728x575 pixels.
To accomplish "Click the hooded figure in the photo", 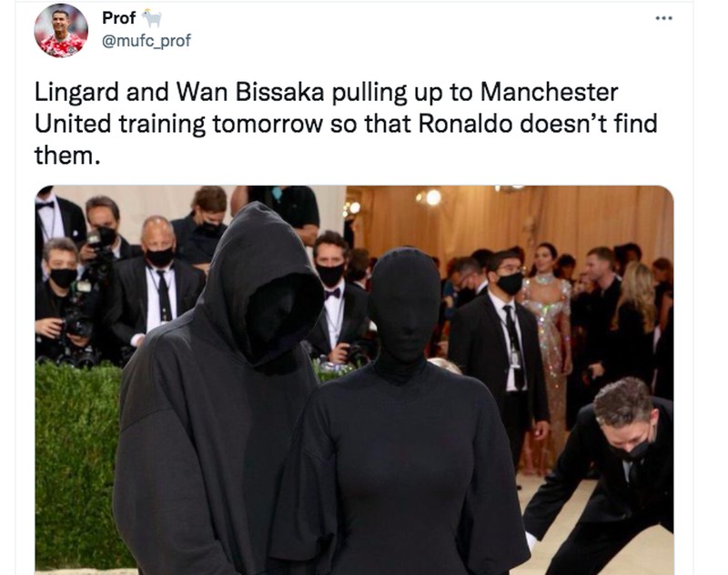I will coord(218,395).
